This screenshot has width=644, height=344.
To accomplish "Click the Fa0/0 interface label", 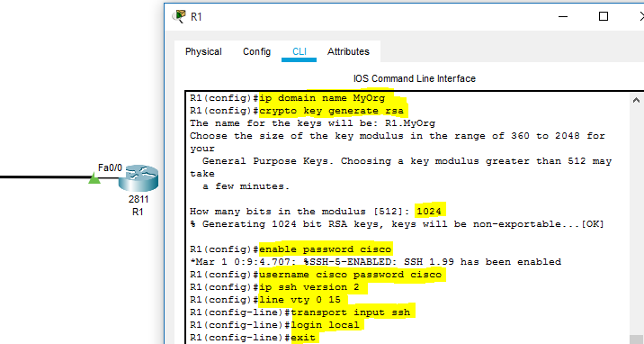I will pos(110,167).
